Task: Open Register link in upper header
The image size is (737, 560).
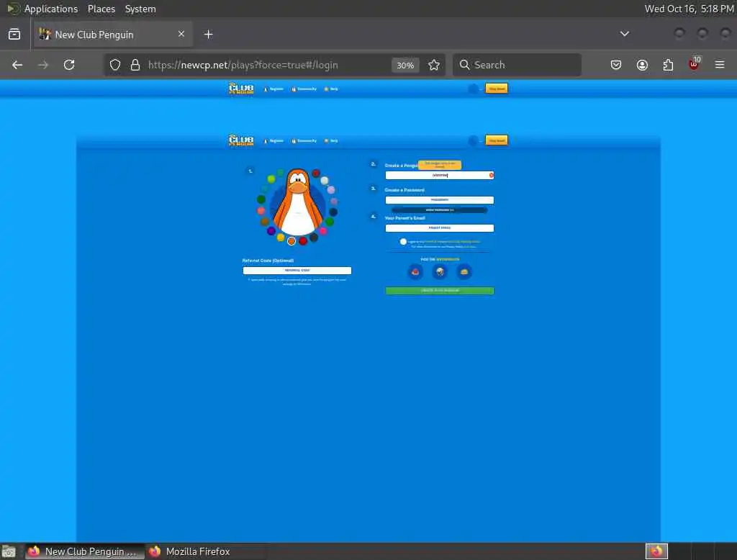Action: (x=273, y=89)
